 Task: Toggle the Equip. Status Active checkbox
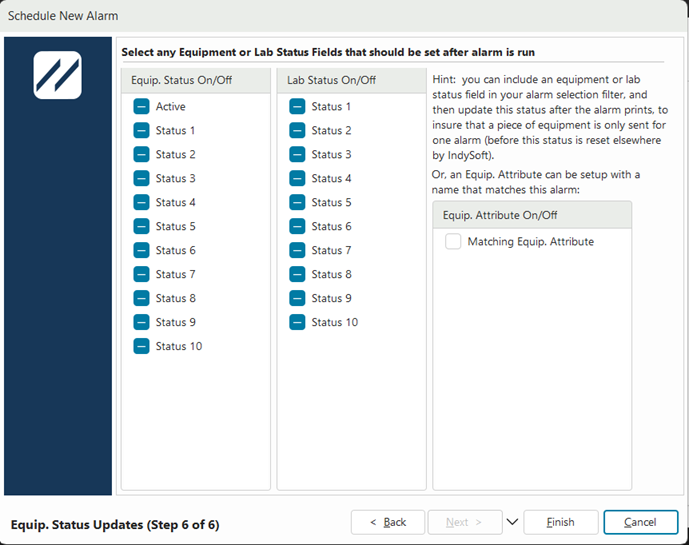coord(141,106)
